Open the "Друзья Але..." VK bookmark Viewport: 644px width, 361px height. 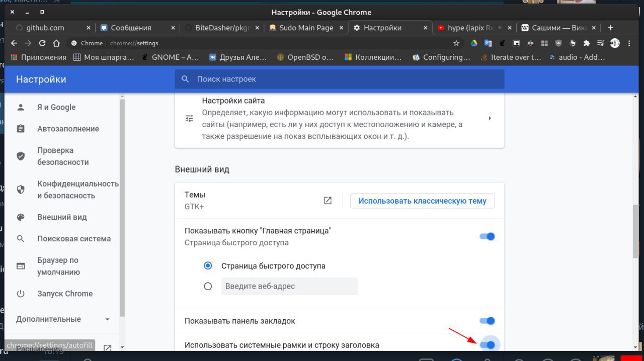(238, 57)
